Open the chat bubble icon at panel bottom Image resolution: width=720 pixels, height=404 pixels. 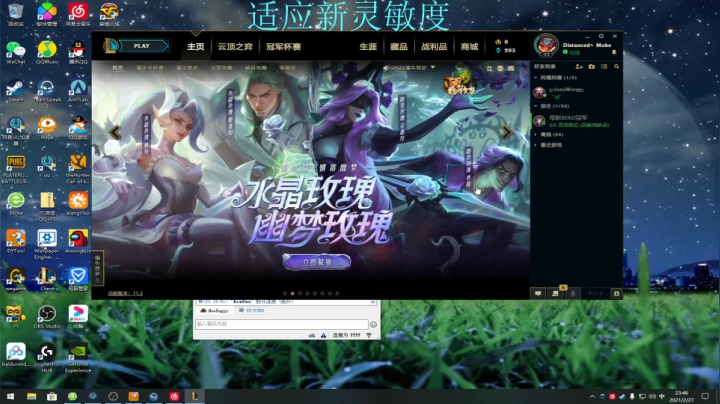click(x=538, y=293)
